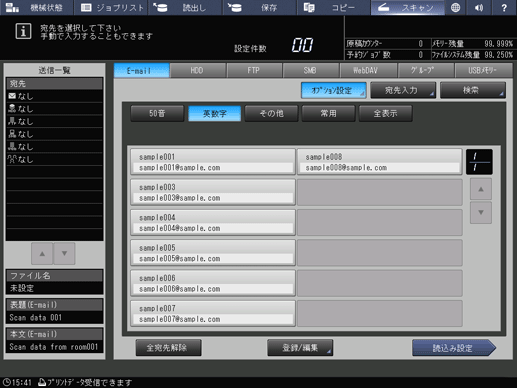The height and width of the screenshot is (388, 517).
Task: Clear all destinations with 全宛先解除
Action: [168, 348]
